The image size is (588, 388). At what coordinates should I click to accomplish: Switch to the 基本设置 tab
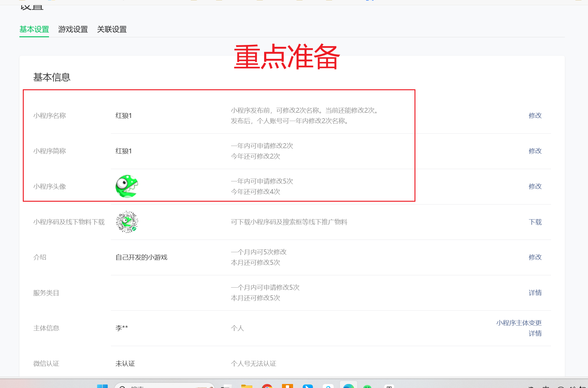34,29
